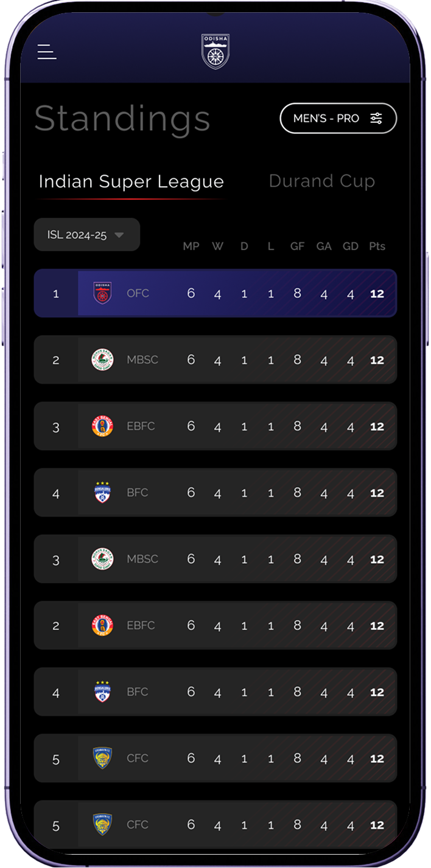Open the ISL 2024-25 season dropdown
431x868 pixels.
[x=86, y=234]
